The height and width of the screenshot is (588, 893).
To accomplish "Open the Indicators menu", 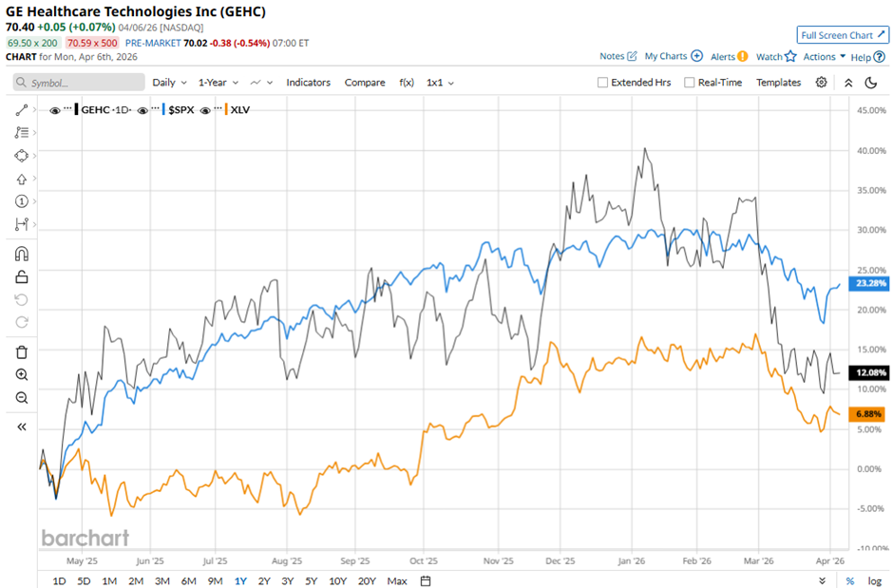I will click(308, 83).
